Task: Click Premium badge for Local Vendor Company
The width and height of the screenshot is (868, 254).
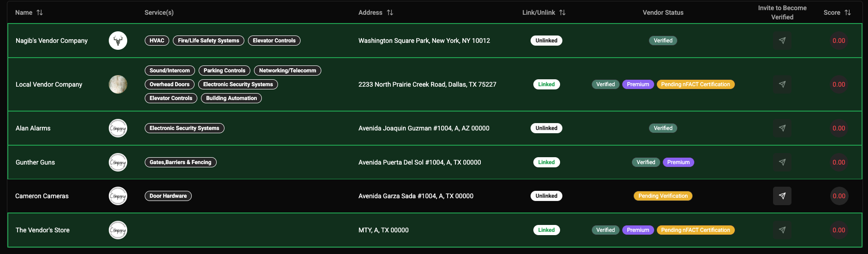Action: 638,84
